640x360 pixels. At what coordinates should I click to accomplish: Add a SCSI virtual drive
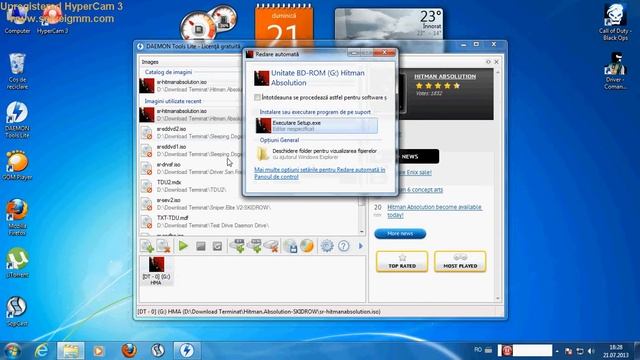point(254,246)
